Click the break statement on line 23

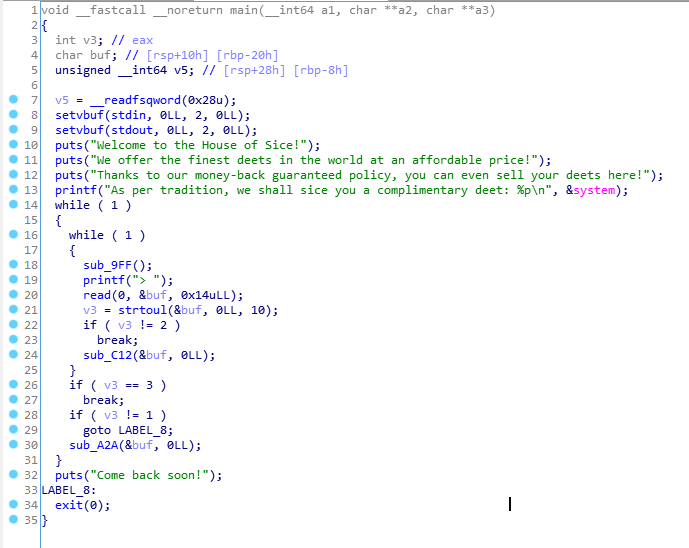tap(117, 340)
